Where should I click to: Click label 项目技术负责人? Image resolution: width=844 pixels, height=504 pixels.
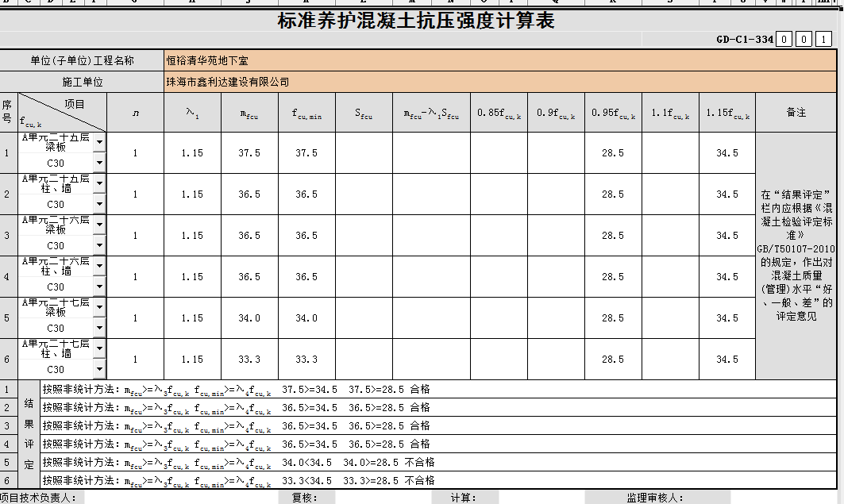tap(37, 498)
